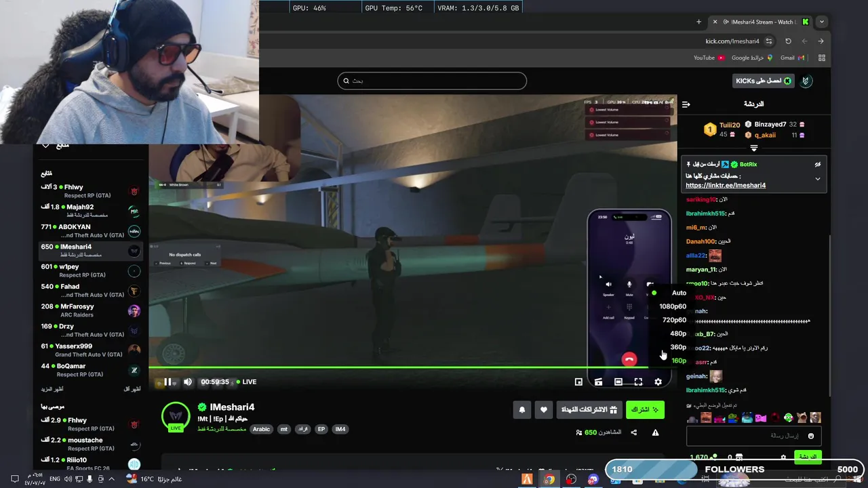Click the Arabic tag
Image resolution: width=868 pixels, height=488 pixels.
[x=261, y=429]
